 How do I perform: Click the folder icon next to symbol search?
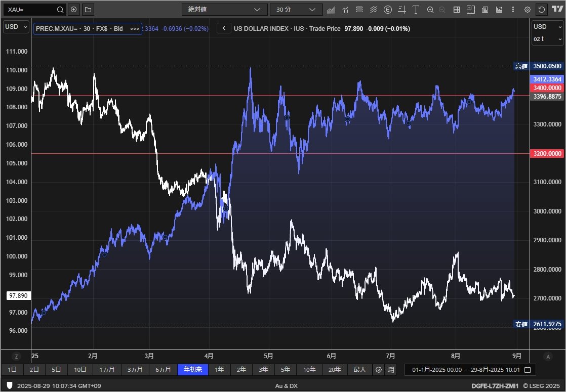coord(87,9)
